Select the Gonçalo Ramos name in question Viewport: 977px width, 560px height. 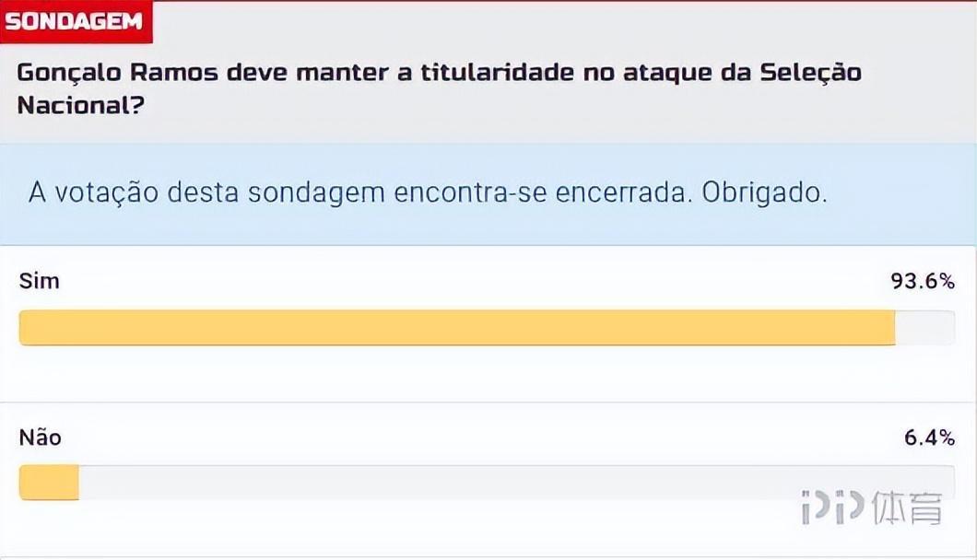(115, 72)
